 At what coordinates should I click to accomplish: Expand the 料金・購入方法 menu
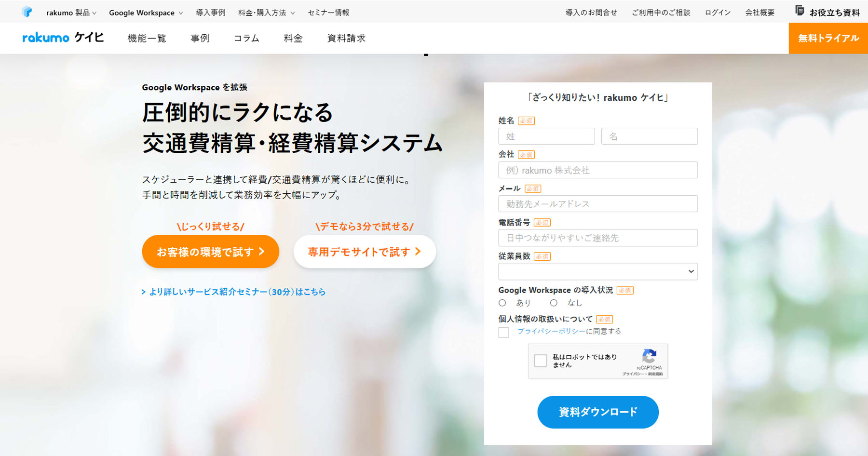(267, 13)
